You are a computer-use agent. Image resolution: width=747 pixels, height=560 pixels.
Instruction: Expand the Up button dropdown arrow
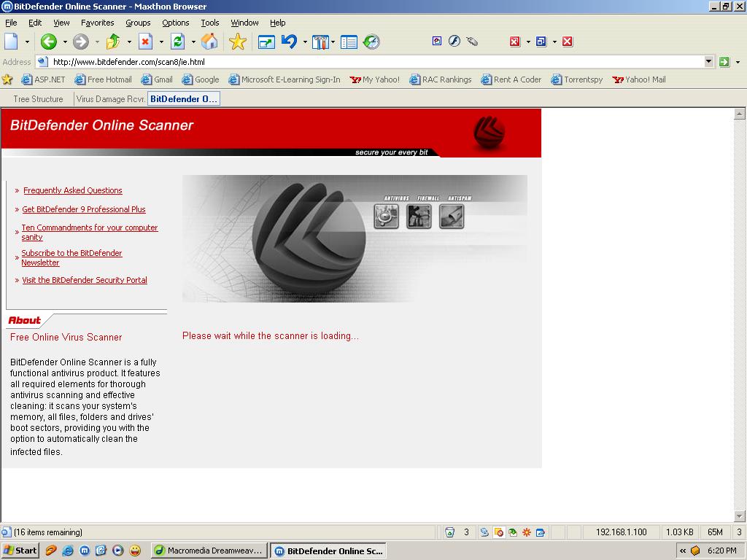(129, 42)
